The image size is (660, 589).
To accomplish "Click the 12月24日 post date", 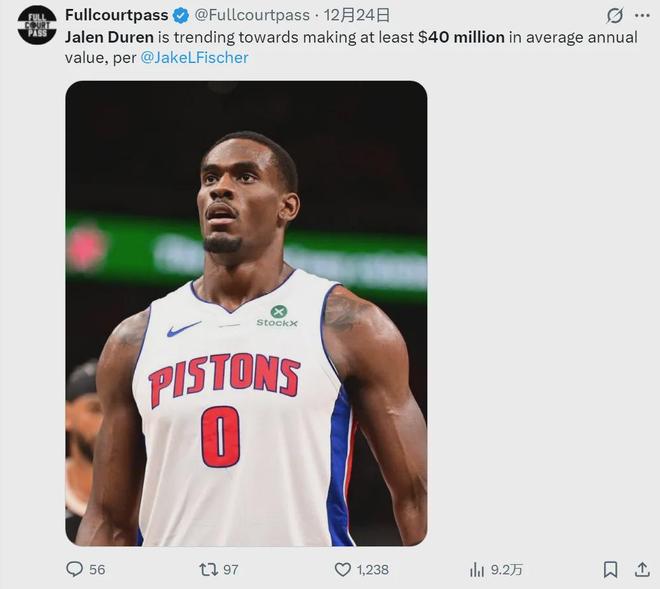I will pos(359,15).
